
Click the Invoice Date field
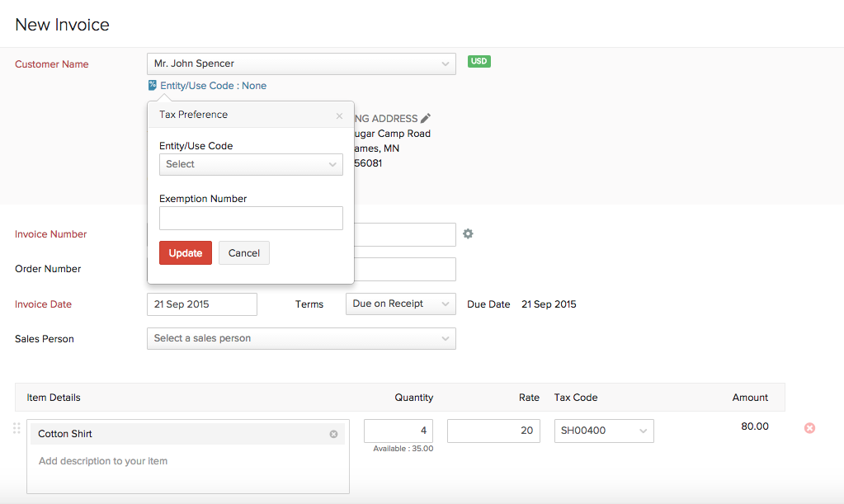tap(201, 304)
